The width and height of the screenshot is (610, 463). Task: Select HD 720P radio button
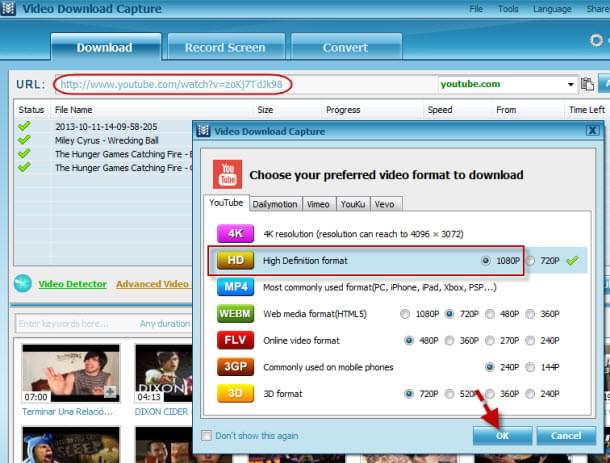[530, 261]
